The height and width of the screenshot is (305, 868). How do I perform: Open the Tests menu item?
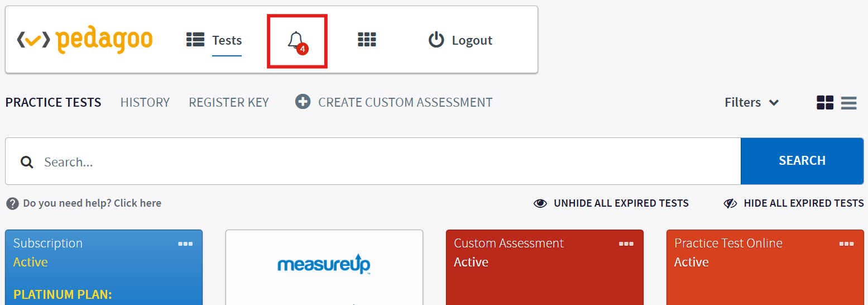(214, 40)
